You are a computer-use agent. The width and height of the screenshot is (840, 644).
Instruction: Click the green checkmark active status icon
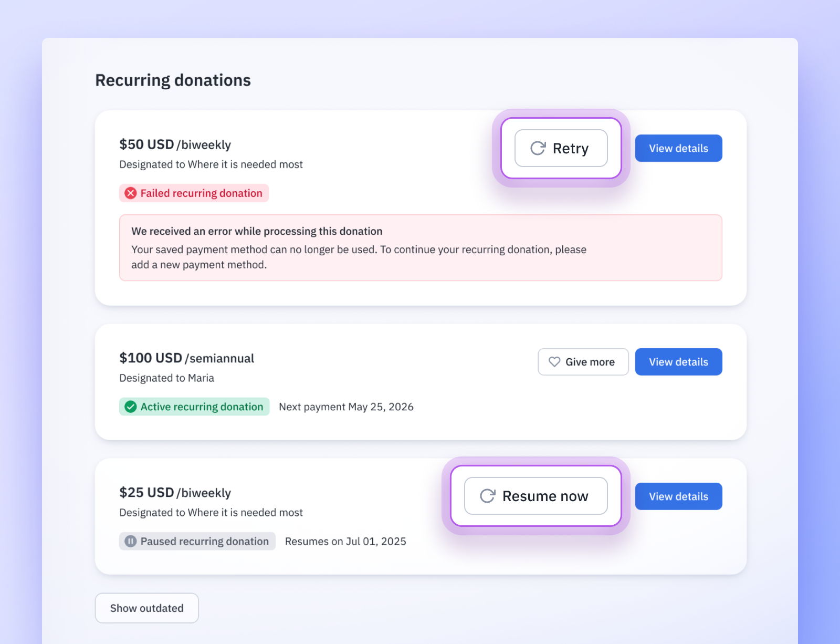click(131, 407)
